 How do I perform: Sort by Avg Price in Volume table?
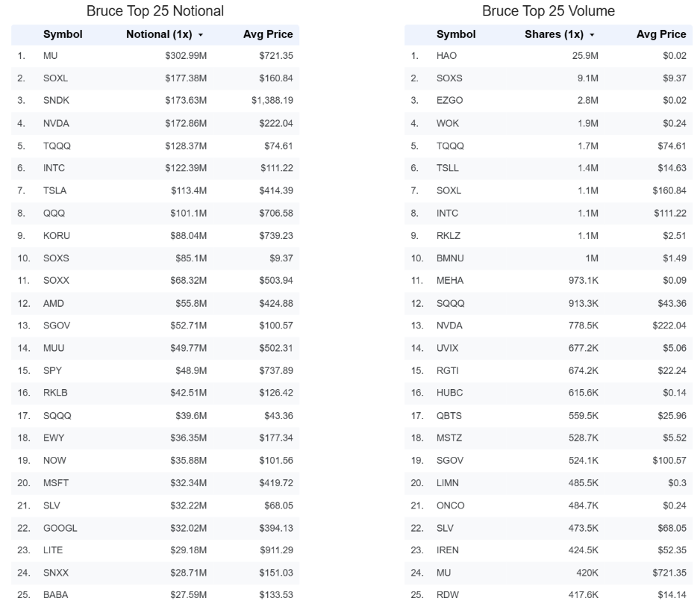(x=661, y=34)
